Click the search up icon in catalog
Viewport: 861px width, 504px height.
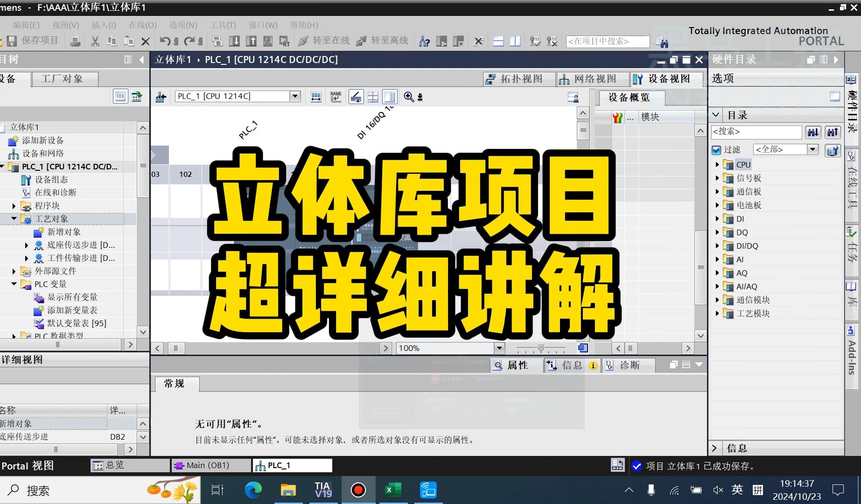(x=833, y=132)
